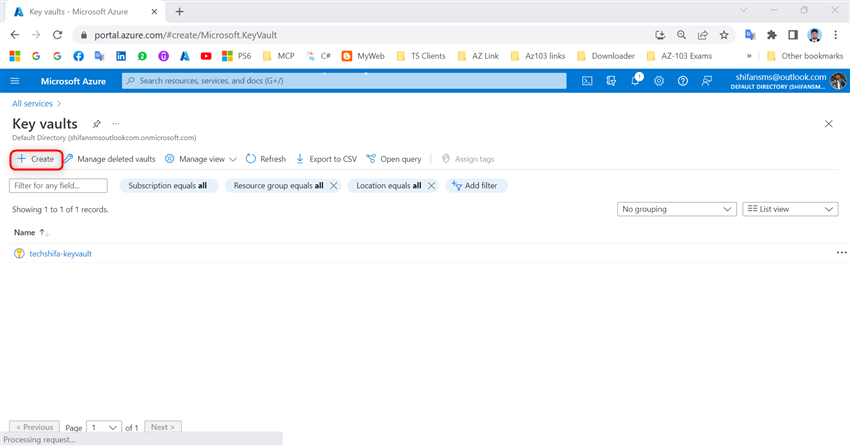
Task: Click the zoom magnifier in address bar
Action: coord(681,35)
